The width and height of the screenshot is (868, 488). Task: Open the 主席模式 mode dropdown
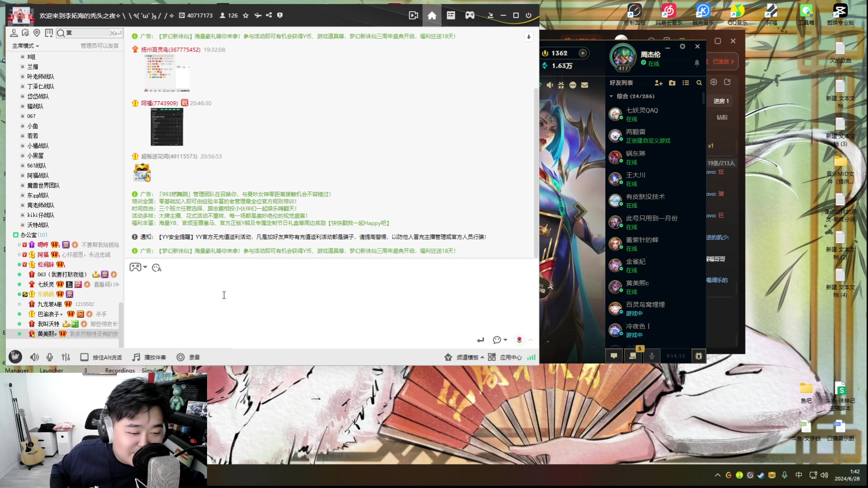click(26, 46)
